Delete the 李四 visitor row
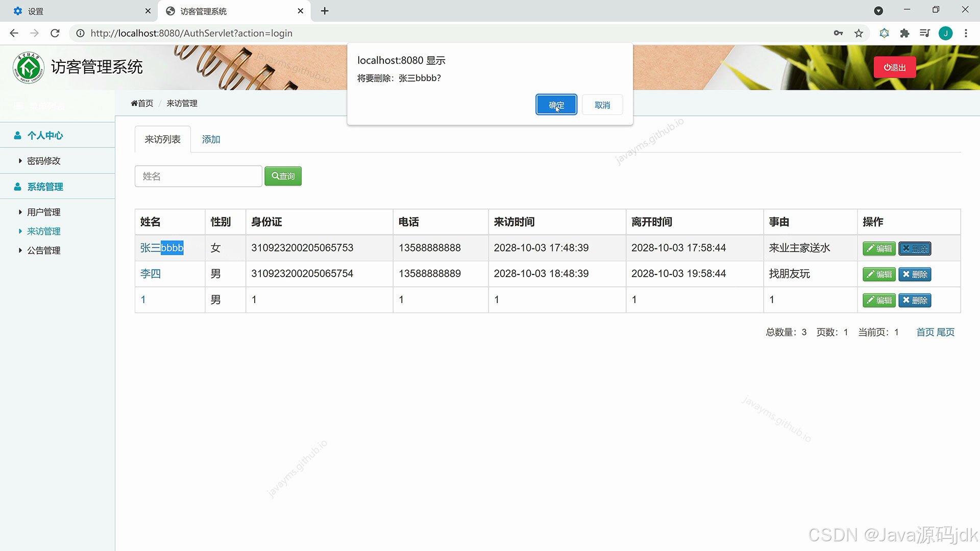 pyautogui.click(x=915, y=274)
